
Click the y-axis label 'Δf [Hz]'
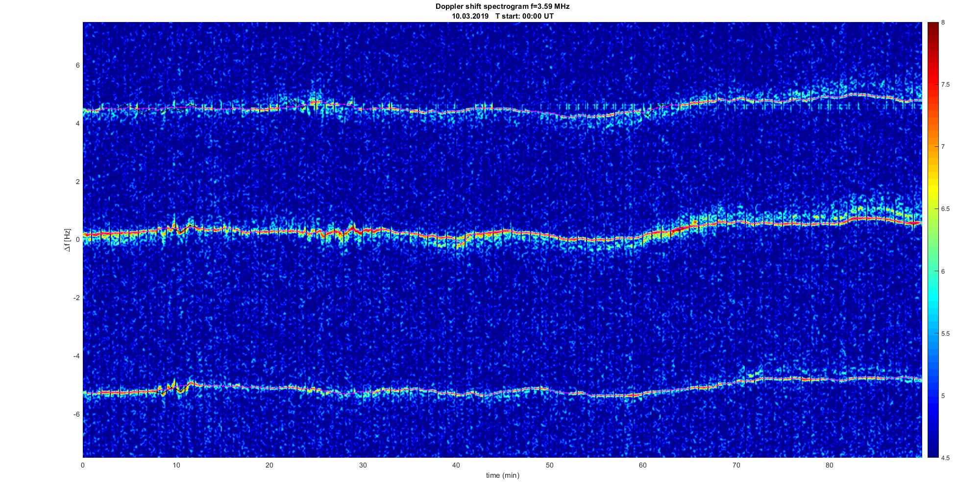[68, 240]
